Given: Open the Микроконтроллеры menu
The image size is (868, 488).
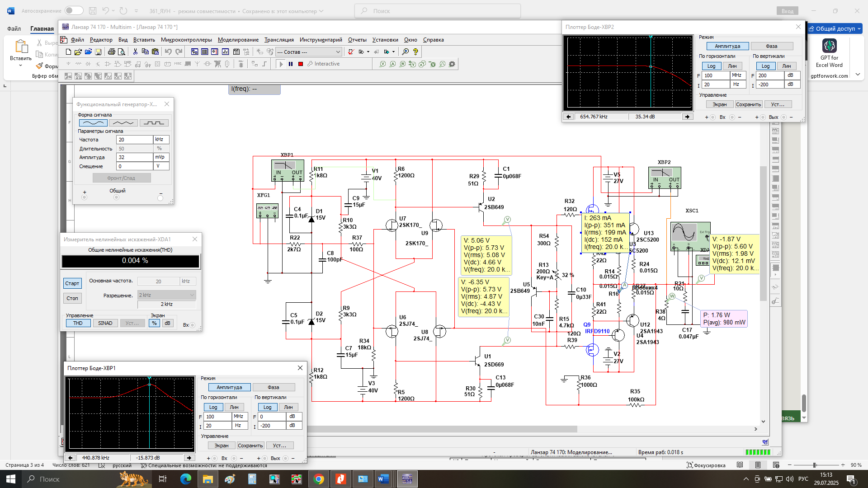Looking at the screenshot, I should pos(186,40).
